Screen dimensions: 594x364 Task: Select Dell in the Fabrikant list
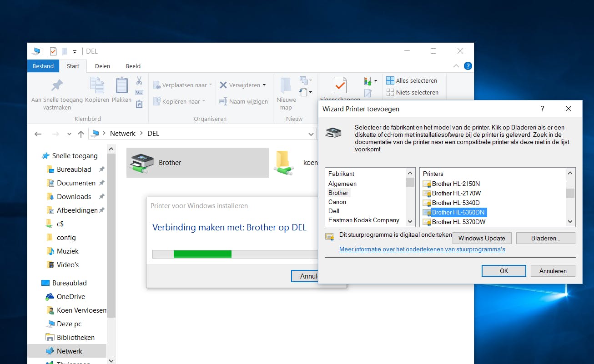coord(334,211)
